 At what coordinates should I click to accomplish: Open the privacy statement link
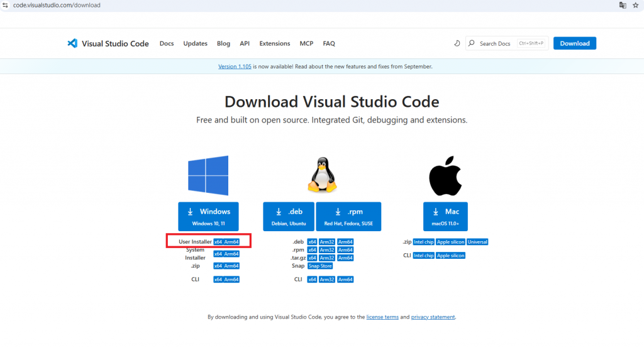point(433,317)
